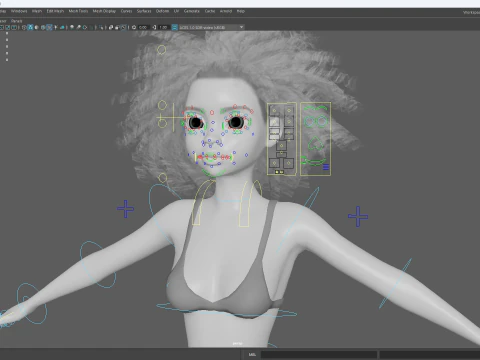Viewport: 480px width, 360px height.
Task: Select the red lip-corner control on the mouth
Action: pos(199,157)
